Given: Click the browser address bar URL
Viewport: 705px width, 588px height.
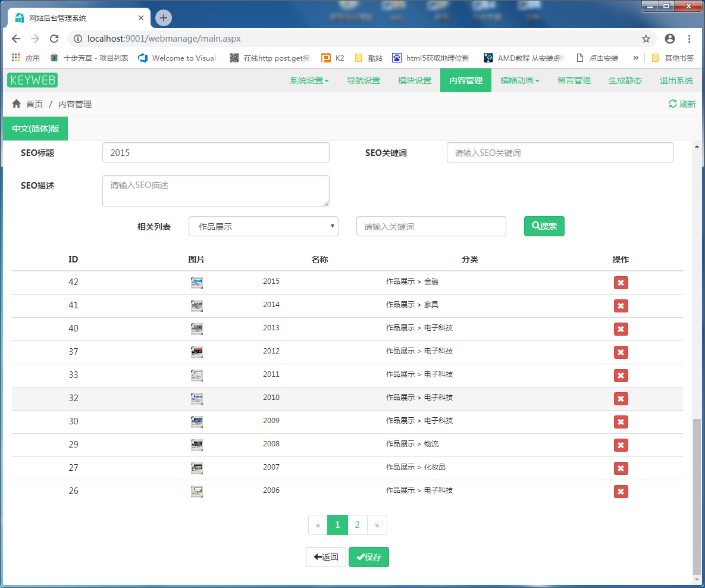Looking at the screenshot, I should click(x=164, y=39).
